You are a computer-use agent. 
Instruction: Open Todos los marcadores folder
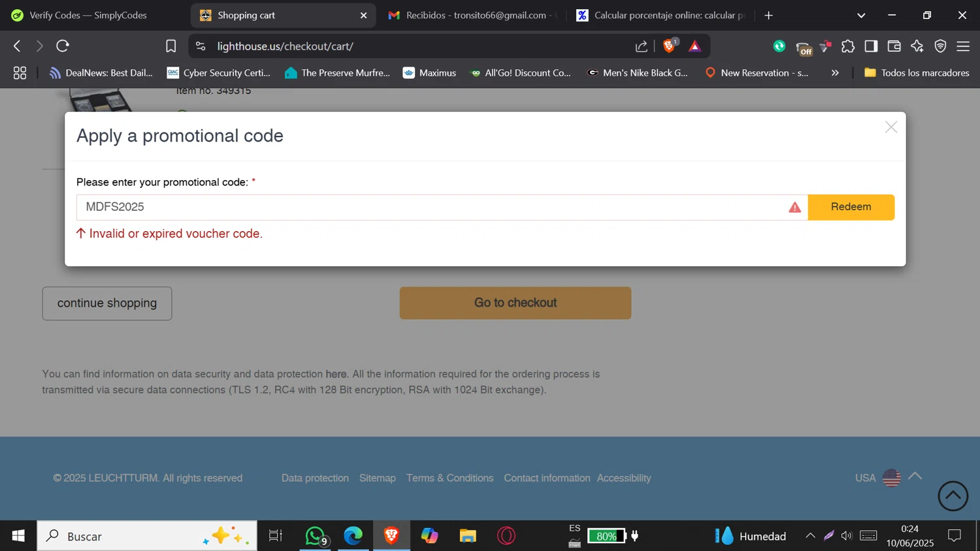click(x=917, y=73)
